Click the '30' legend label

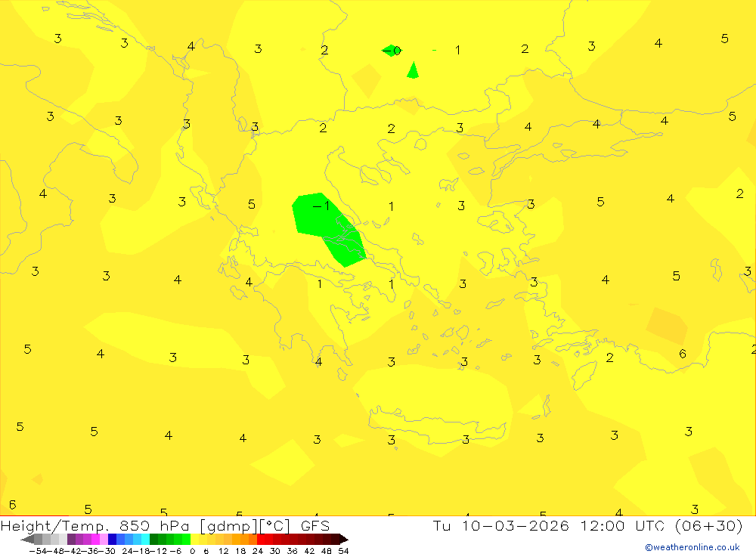point(275,551)
